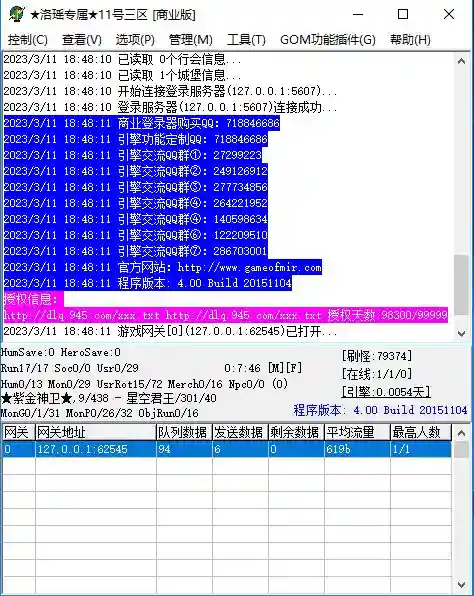Click the highlighted 程序版本 log line

tap(147, 283)
